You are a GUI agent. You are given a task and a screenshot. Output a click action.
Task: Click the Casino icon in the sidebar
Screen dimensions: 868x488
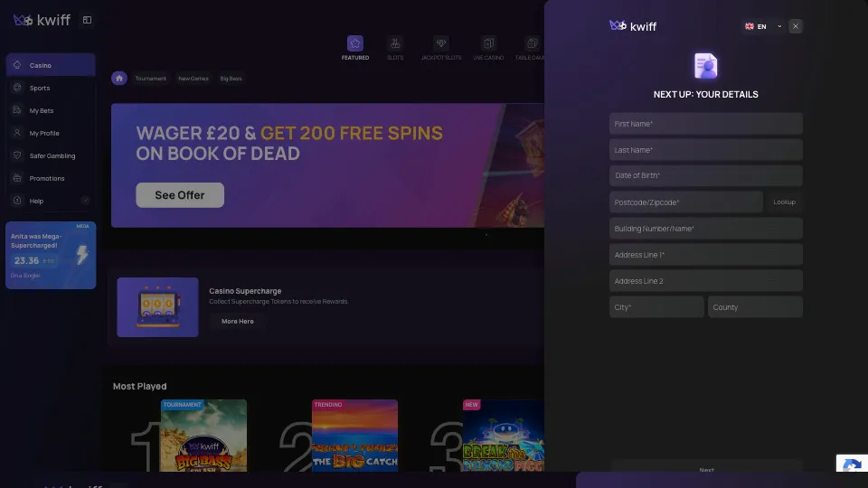(17, 65)
